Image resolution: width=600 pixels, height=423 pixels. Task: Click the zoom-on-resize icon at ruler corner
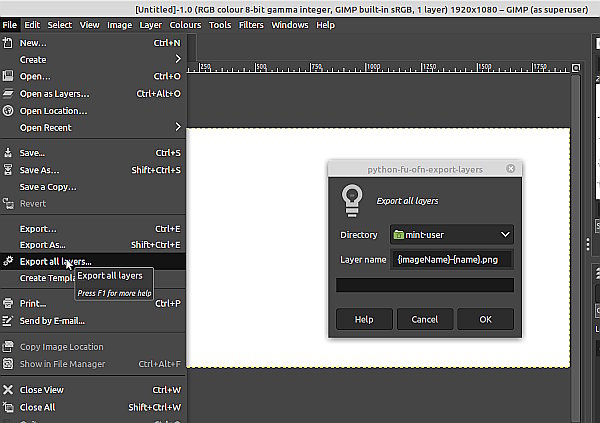pos(576,68)
